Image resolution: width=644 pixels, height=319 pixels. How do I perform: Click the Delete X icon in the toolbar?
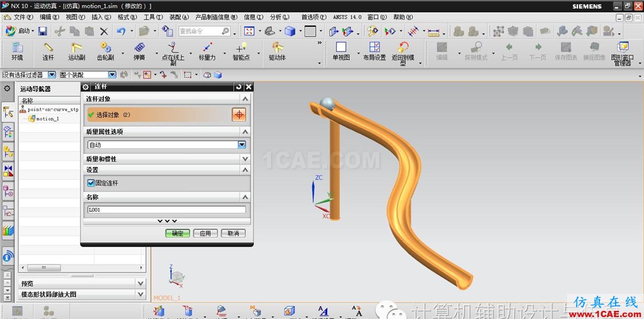click(104, 31)
